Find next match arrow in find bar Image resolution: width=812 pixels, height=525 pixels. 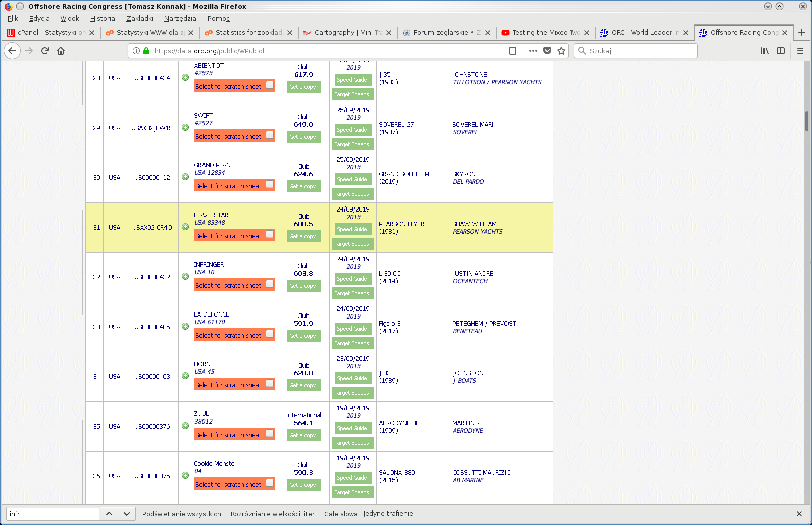127,514
